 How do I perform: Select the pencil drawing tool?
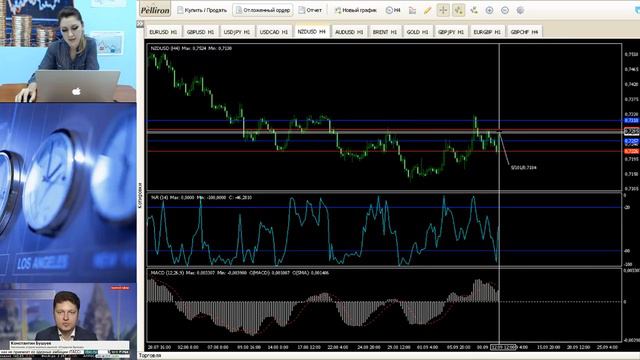coord(427,11)
